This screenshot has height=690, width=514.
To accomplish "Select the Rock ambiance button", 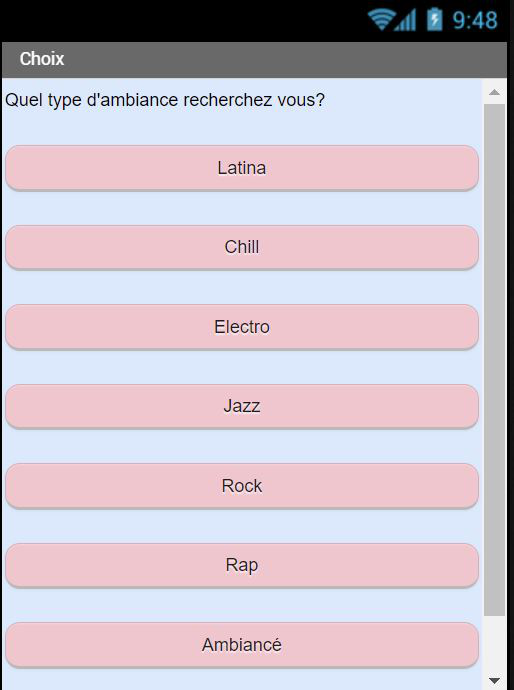I will [x=242, y=486].
